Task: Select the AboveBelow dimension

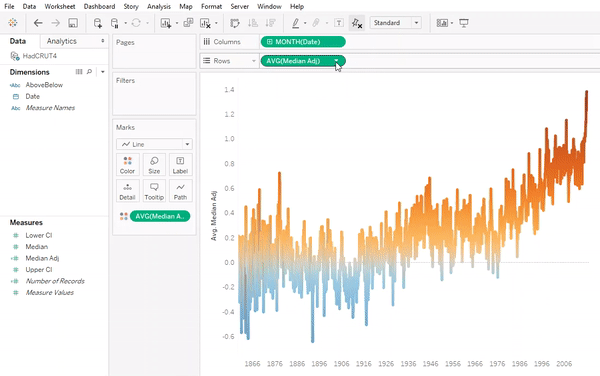Action: 44,85
